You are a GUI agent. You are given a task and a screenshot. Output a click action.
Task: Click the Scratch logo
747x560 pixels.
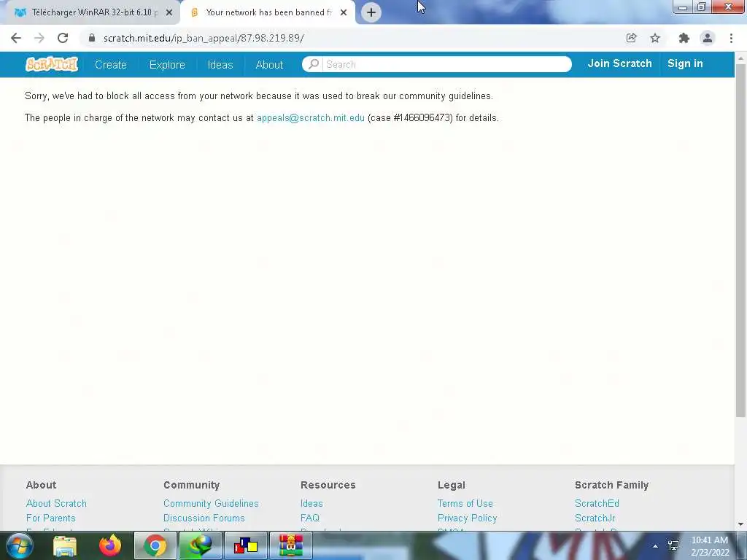click(x=52, y=64)
